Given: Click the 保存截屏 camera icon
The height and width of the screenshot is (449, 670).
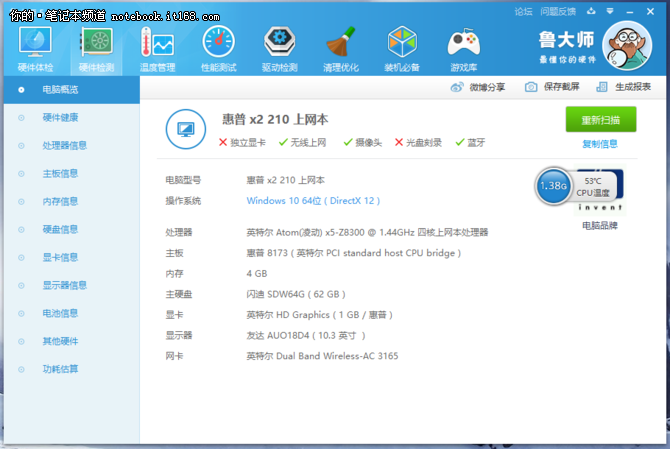Looking at the screenshot, I should [x=531, y=87].
